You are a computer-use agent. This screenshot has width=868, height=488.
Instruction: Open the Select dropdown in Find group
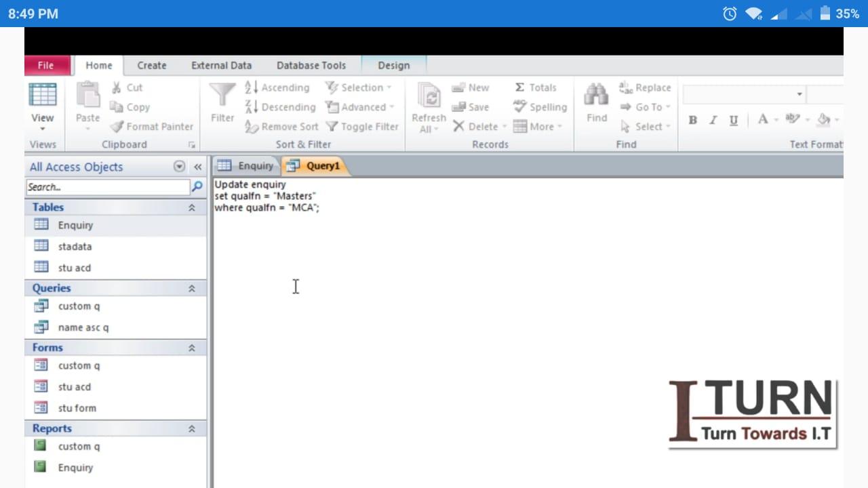pyautogui.click(x=645, y=127)
